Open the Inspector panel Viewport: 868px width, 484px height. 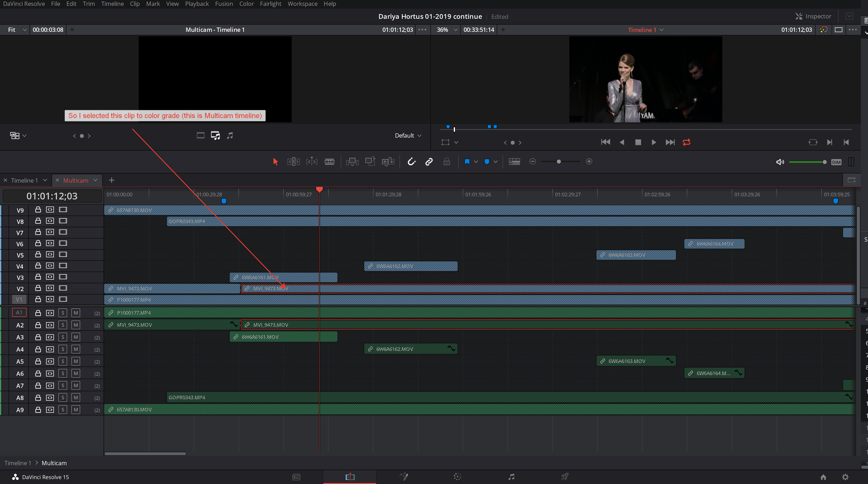coord(813,16)
